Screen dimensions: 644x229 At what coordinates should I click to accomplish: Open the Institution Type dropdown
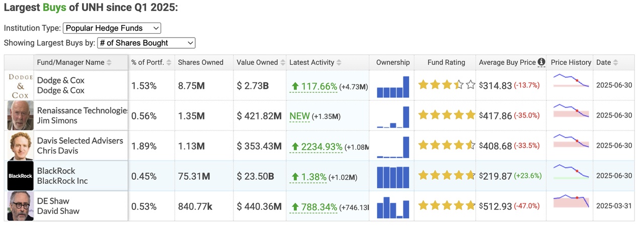pos(112,28)
